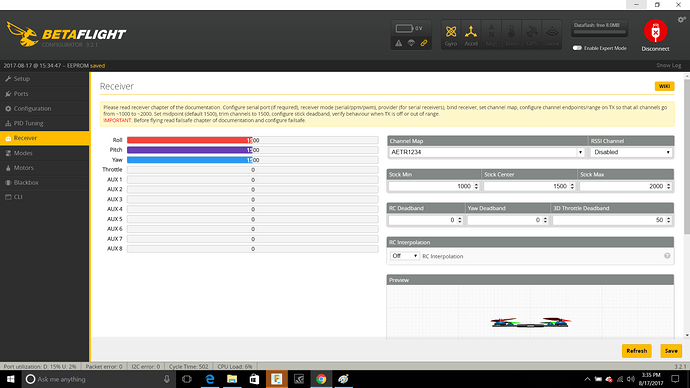The height and width of the screenshot is (388, 690).
Task: Open options via top-right gear icon
Action: (x=681, y=19)
